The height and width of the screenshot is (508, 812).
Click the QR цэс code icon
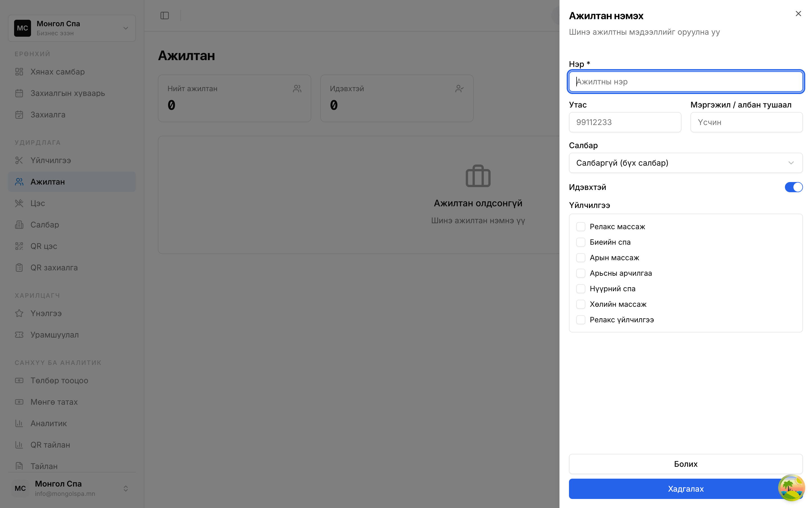[19, 246]
